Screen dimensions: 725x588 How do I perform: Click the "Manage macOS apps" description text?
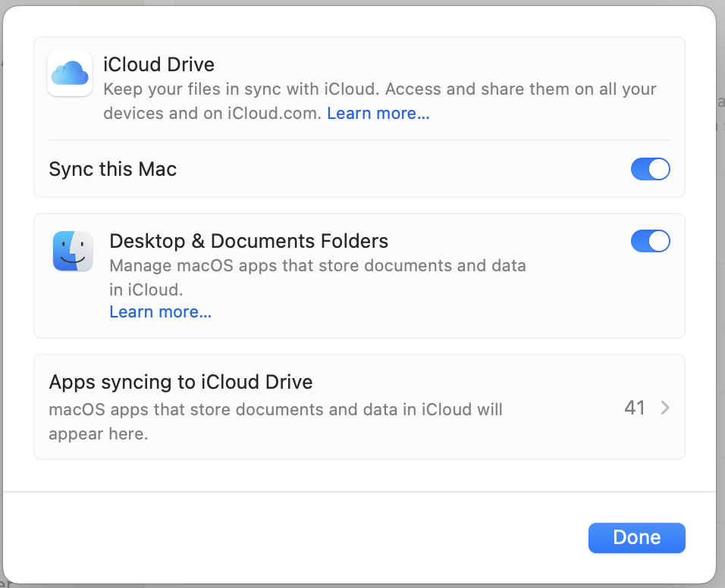coord(317,266)
